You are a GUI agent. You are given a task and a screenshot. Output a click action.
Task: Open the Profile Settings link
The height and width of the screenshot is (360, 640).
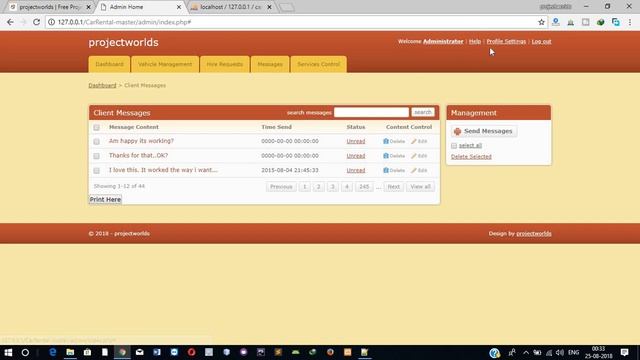506,41
